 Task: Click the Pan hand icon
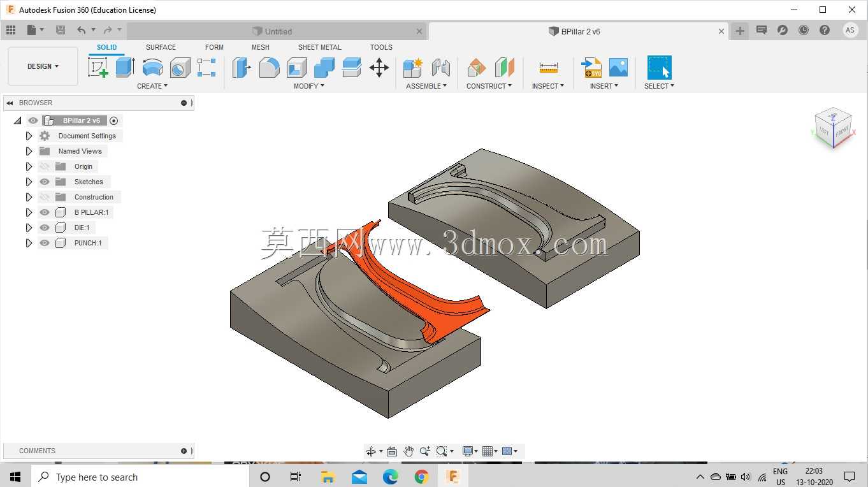coord(409,451)
